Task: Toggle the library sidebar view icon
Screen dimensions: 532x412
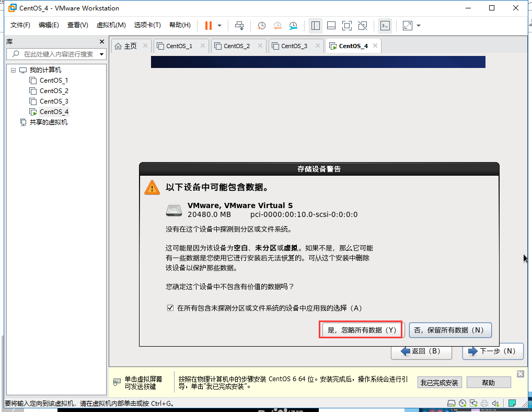Action: pos(316,26)
